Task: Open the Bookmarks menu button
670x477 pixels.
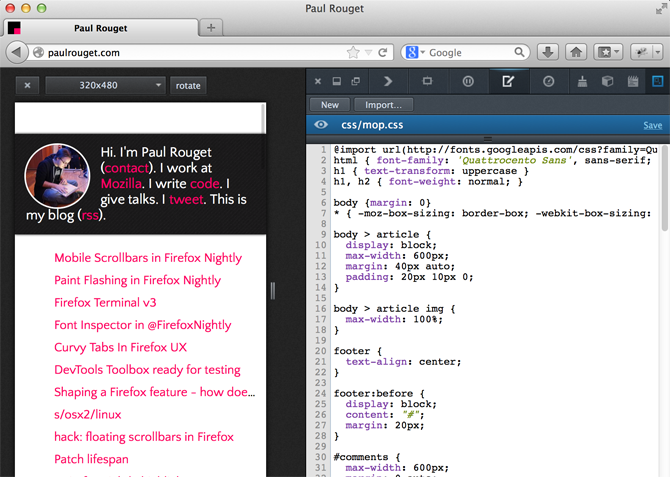Action: click(608, 53)
